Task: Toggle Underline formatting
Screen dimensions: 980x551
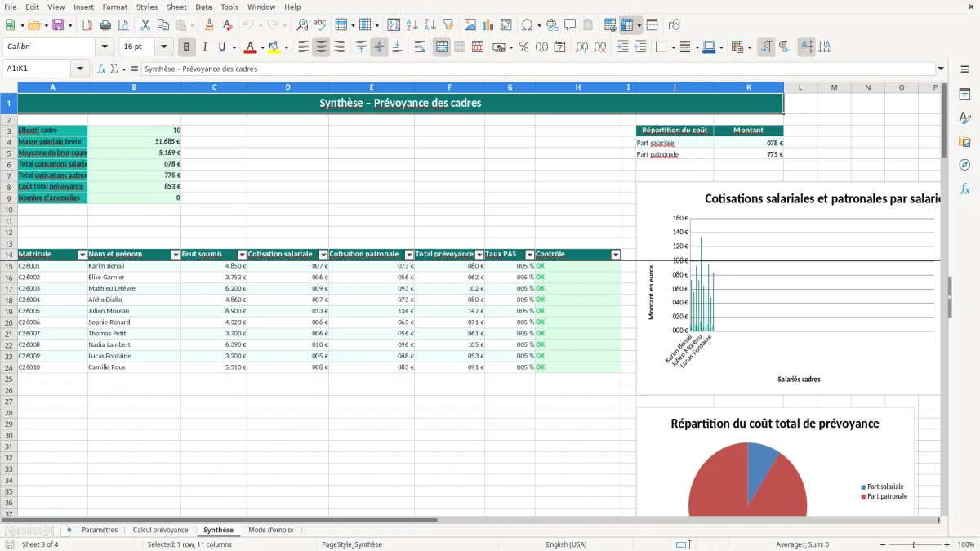Action: coord(221,47)
